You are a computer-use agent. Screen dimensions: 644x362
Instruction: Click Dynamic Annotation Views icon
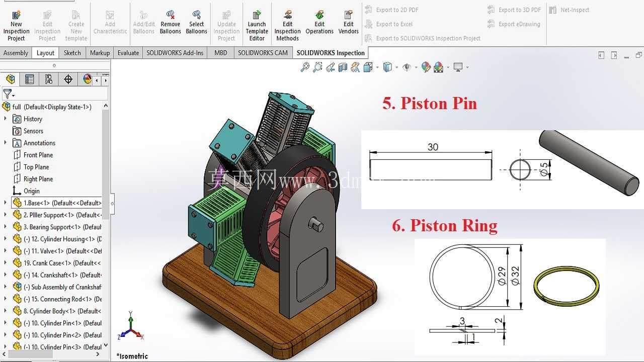[356, 67]
